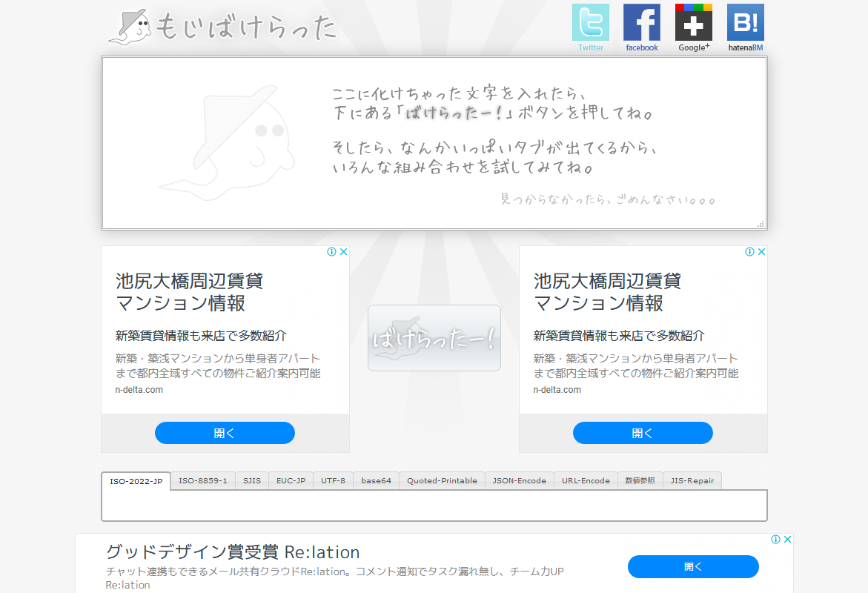Select the JIS-Repair tab
Screen dimensions: 868x593
(692, 481)
